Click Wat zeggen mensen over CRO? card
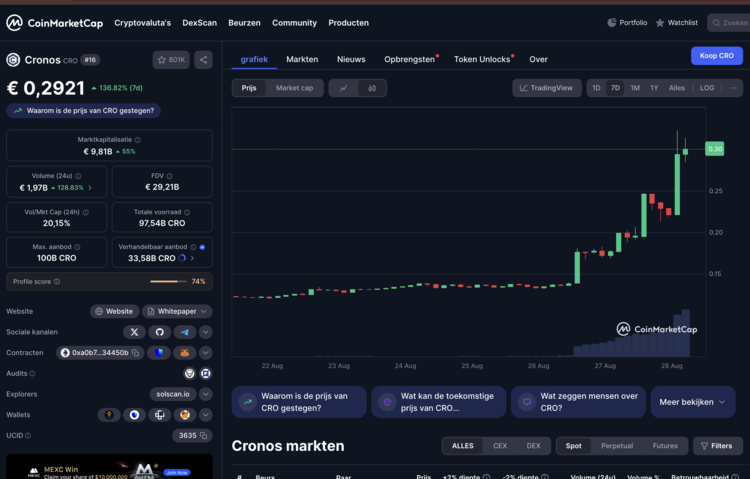This screenshot has height=479, width=750. pyautogui.click(x=578, y=402)
